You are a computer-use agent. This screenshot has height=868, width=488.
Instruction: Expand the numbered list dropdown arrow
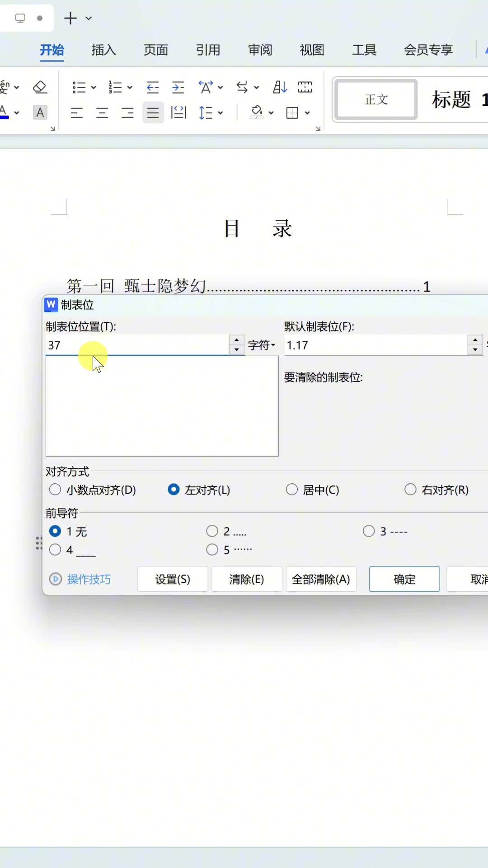point(130,88)
